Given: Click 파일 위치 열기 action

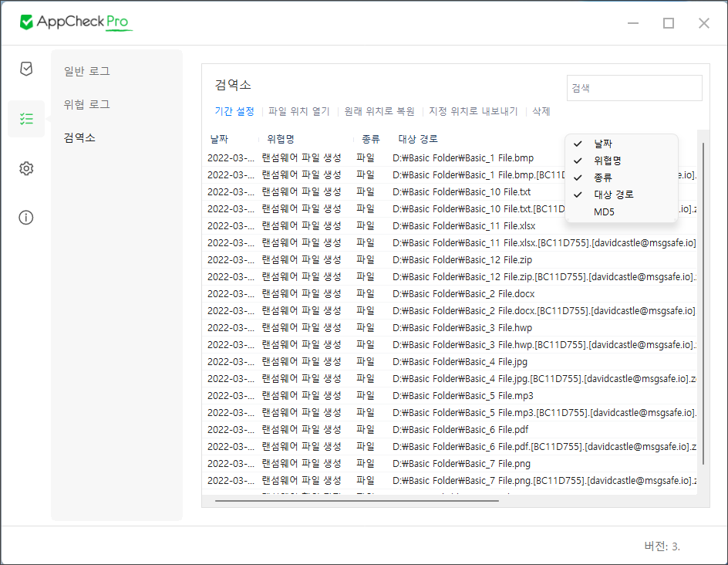Looking at the screenshot, I should [x=299, y=111].
